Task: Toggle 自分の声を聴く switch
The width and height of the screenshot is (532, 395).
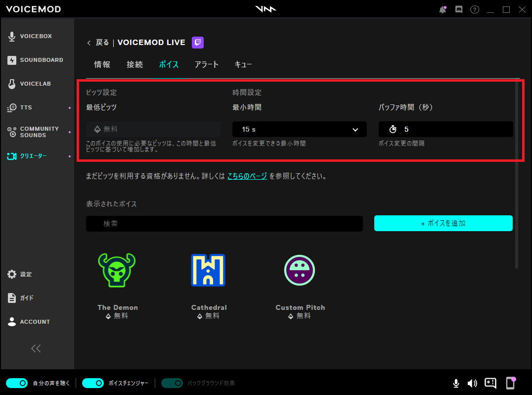Action: point(17,383)
